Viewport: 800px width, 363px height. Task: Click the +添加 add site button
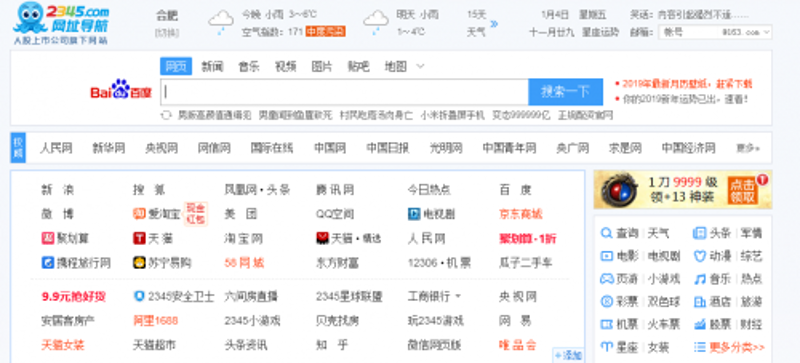[568, 355]
